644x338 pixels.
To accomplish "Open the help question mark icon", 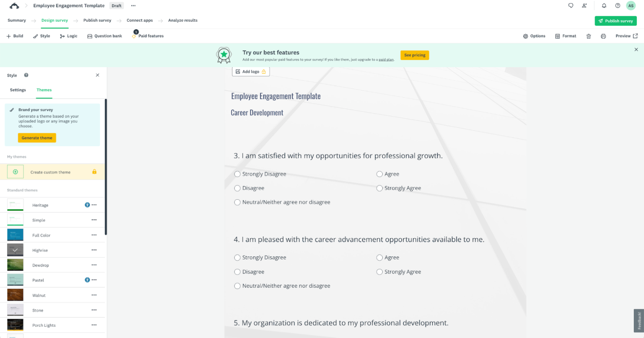I will click(x=618, y=5).
